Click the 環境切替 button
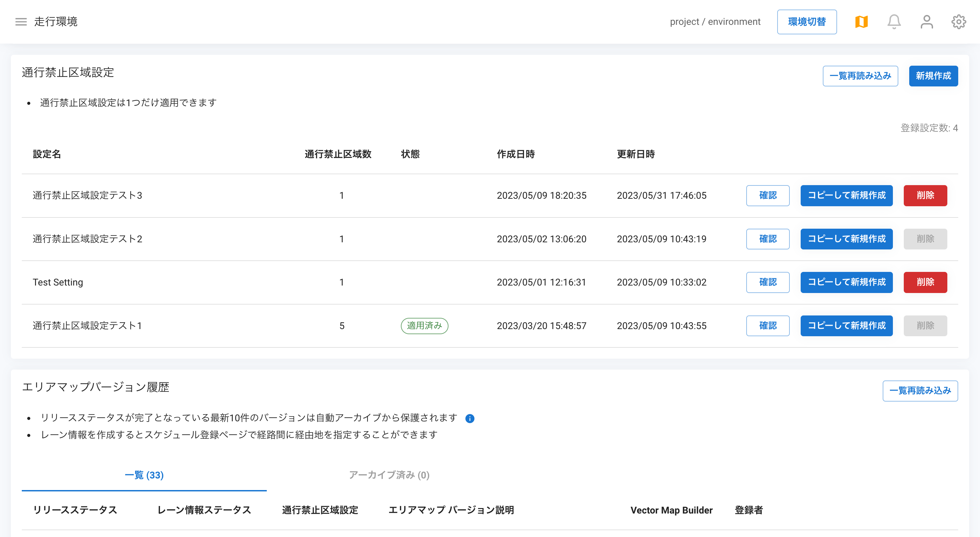Screen dimensions: 980x537 pyautogui.click(x=807, y=22)
